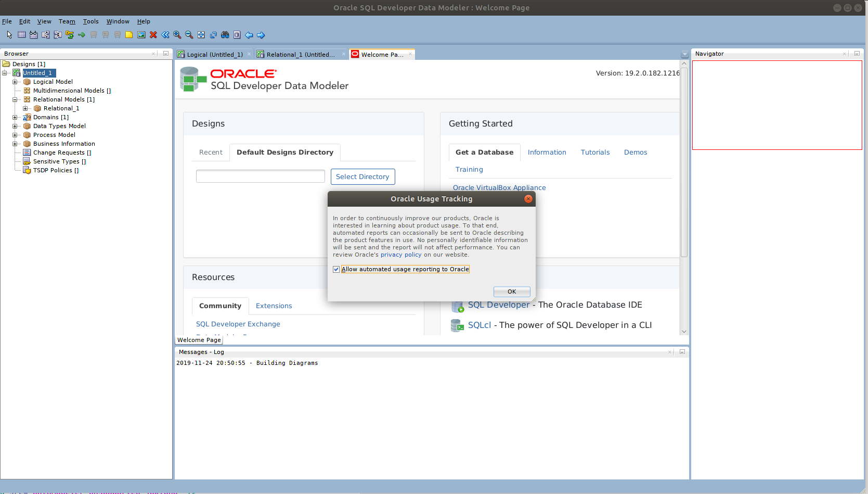Click the red X Delete icon
868x494 pixels.
[153, 35]
